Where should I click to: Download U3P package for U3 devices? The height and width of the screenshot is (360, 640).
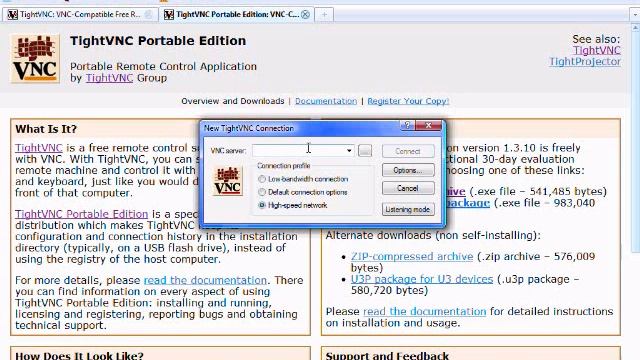tap(422, 279)
